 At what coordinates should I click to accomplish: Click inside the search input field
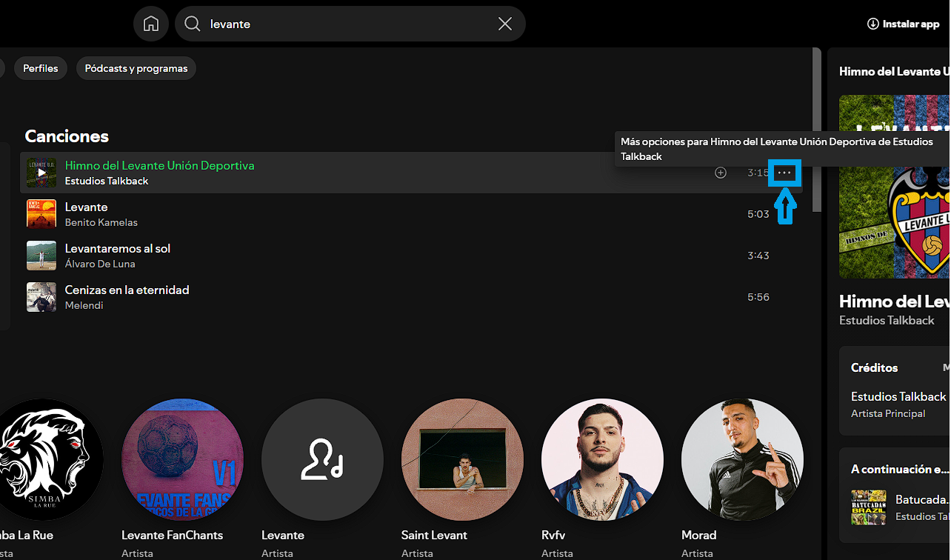(x=333, y=23)
